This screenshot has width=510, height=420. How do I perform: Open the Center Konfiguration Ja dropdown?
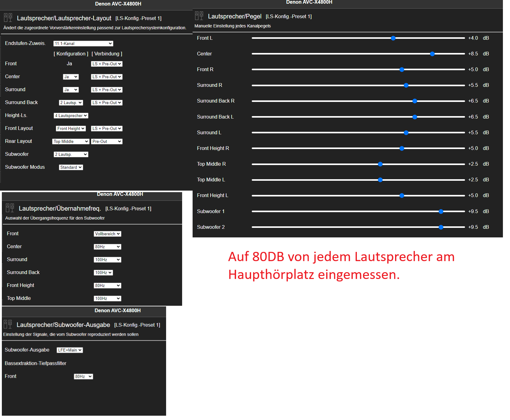coord(71,77)
